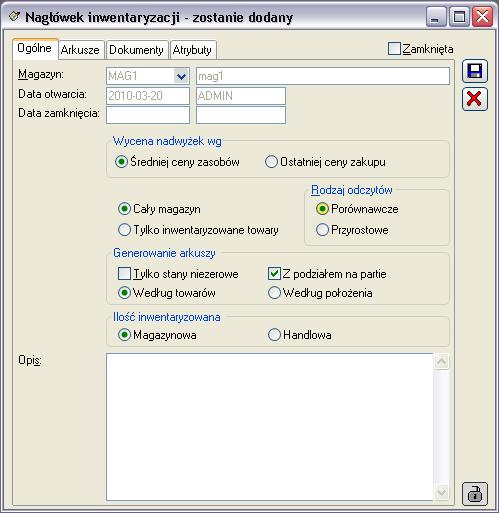
Task: Click the Opis scrollbar down arrow
Action: point(442,492)
